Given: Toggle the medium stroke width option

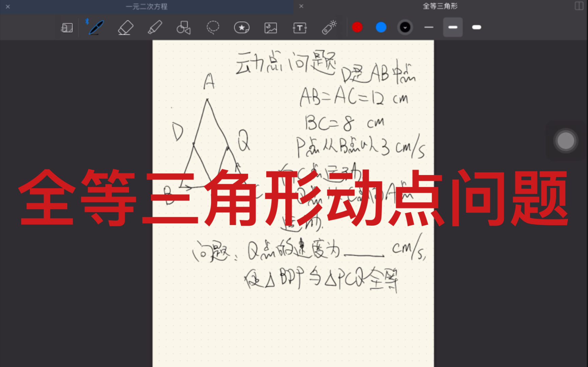Looking at the screenshot, I should coord(452,27).
